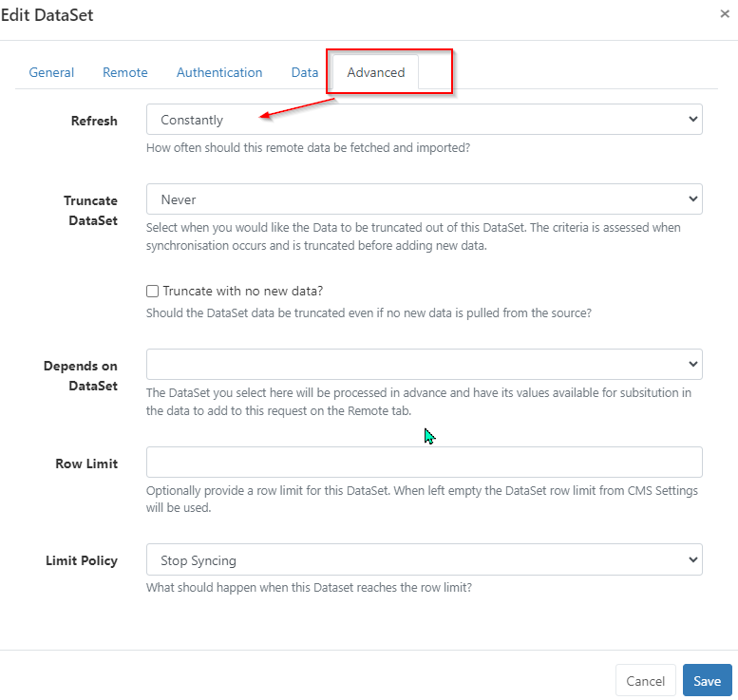Open the Depends on DataSet dropdown

pyautogui.click(x=424, y=365)
